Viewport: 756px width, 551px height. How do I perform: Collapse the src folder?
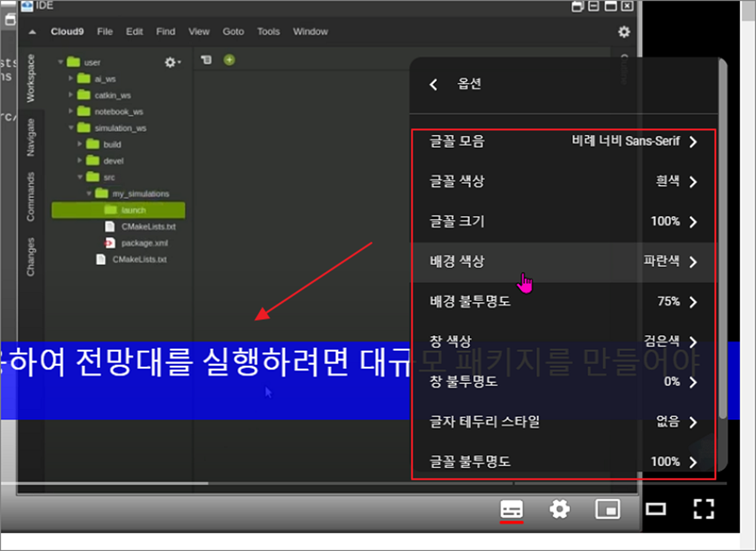(80, 177)
